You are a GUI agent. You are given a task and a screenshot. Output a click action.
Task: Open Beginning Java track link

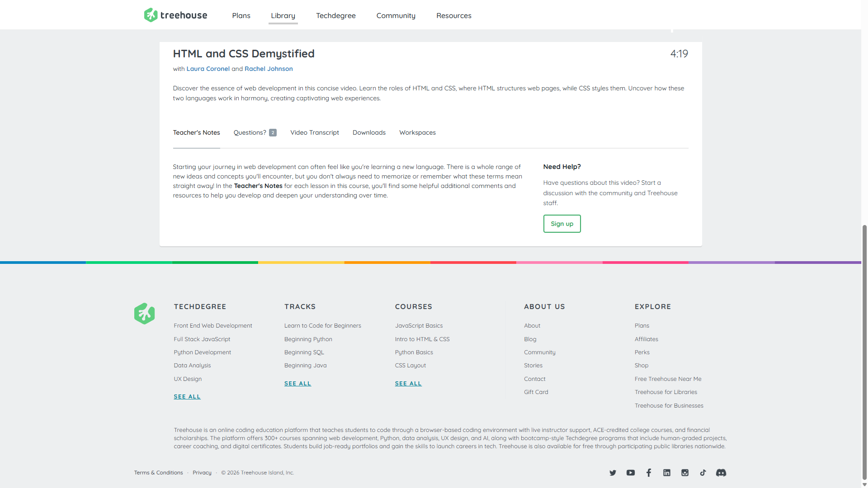pos(306,365)
